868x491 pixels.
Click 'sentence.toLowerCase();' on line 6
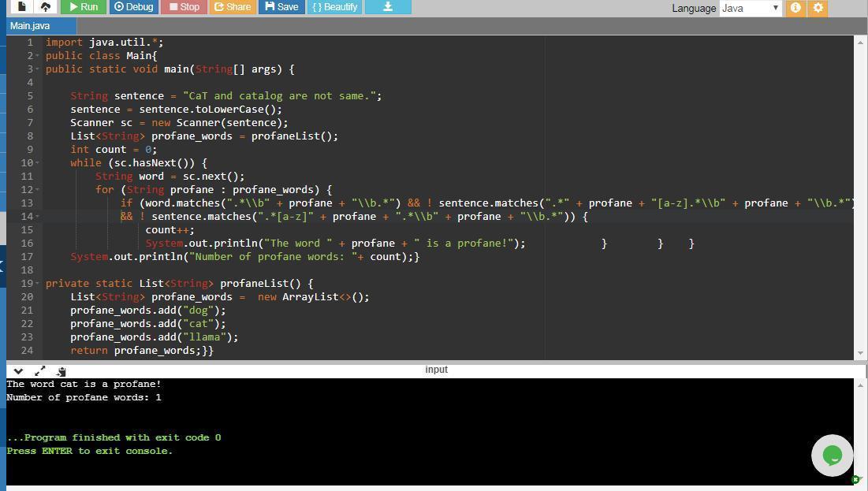210,110
